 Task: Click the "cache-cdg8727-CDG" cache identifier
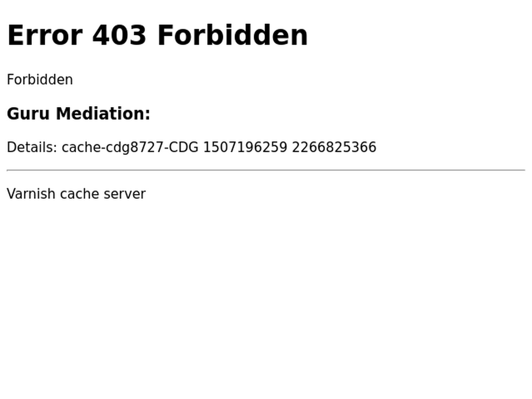coord(130,148)
